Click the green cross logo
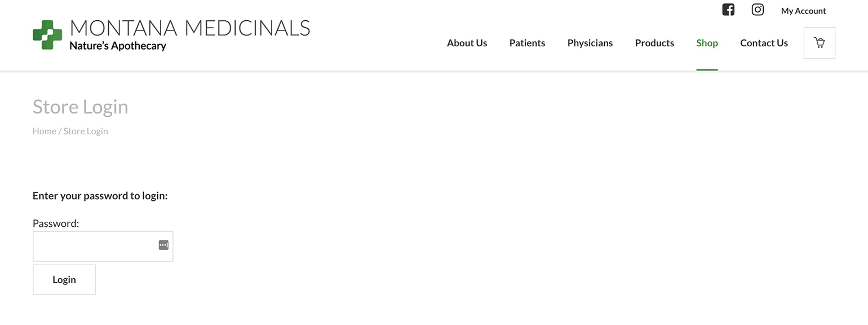The image size is (868, 325). (47, 35)
